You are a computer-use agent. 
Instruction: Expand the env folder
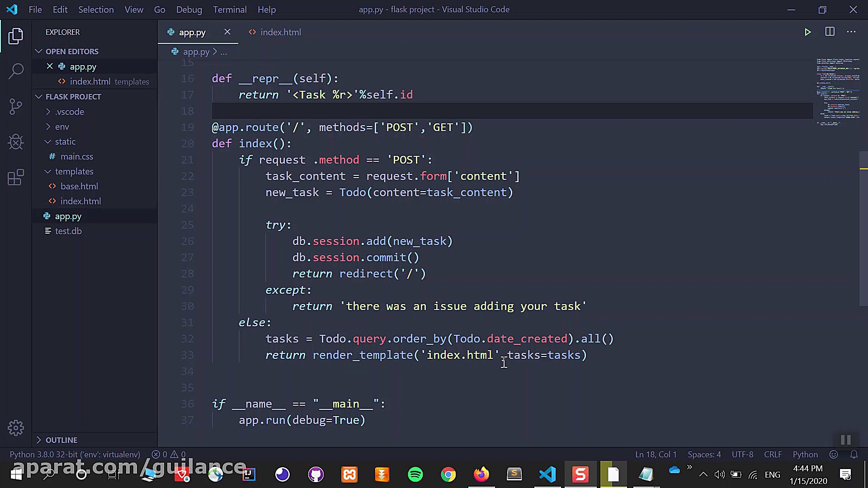(x=62, y=127)
